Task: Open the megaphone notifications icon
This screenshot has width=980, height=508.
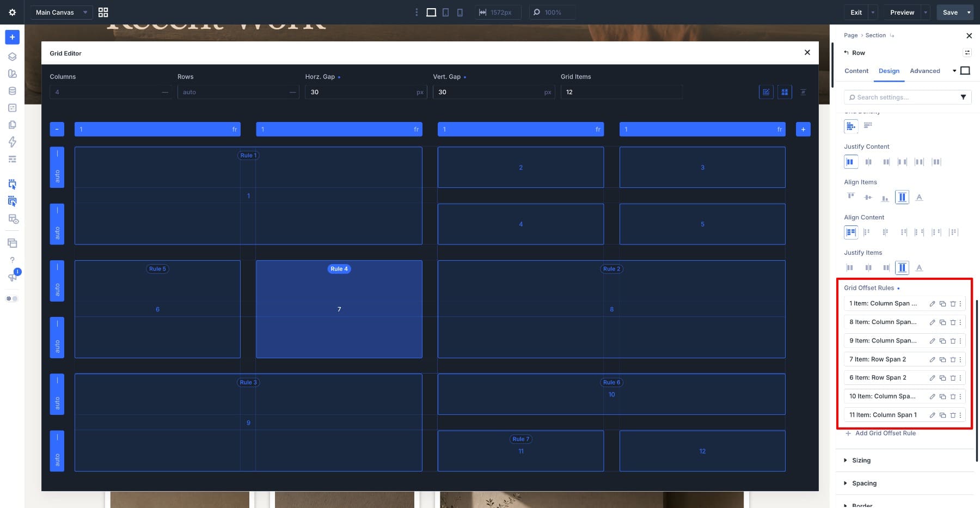Action: coord(13,277)
